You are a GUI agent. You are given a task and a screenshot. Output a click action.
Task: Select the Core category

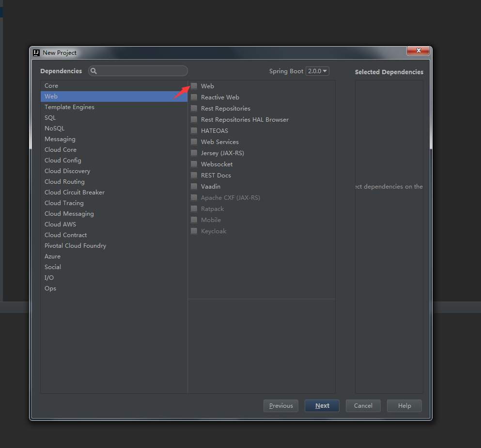coord(51,85)
